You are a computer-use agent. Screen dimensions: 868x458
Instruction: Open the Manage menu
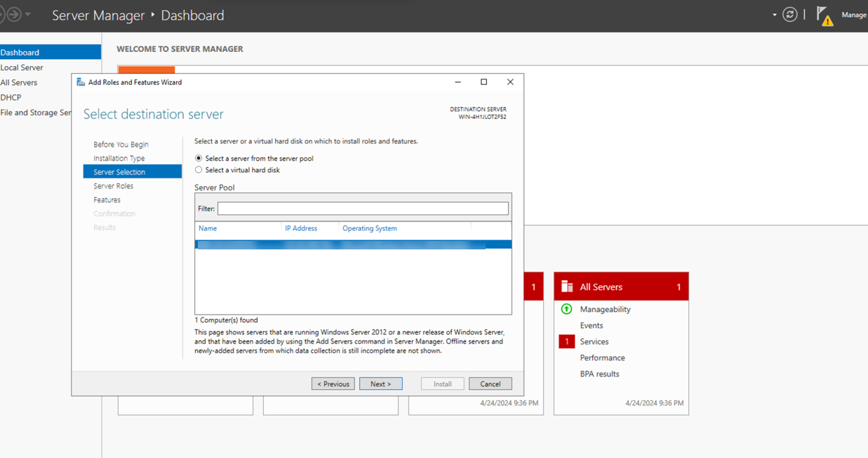coord(853,15)
